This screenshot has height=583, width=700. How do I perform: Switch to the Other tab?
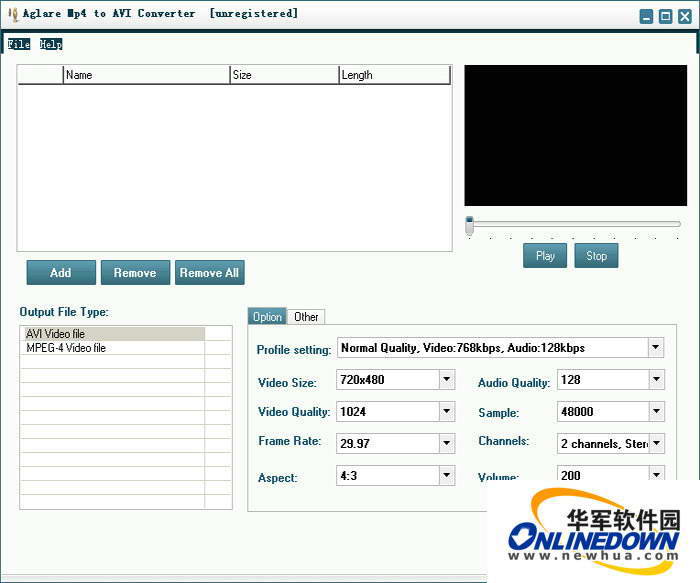(306, 317)
